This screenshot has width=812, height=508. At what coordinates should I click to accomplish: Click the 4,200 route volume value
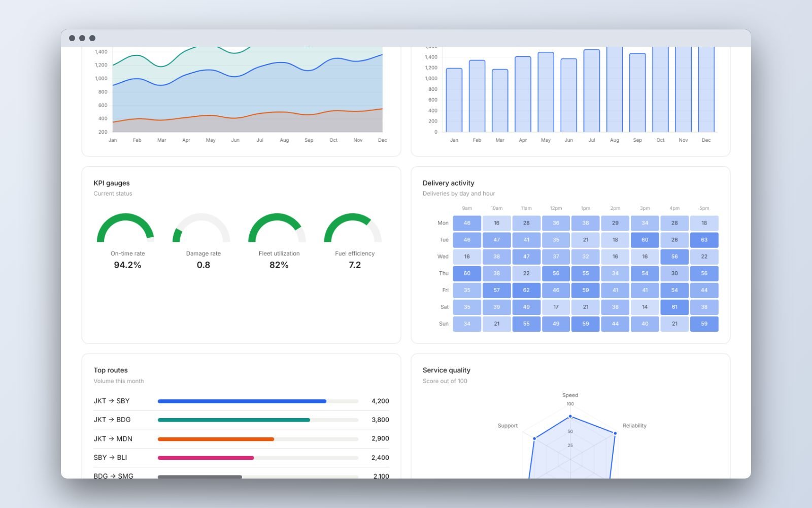(380, 401)
